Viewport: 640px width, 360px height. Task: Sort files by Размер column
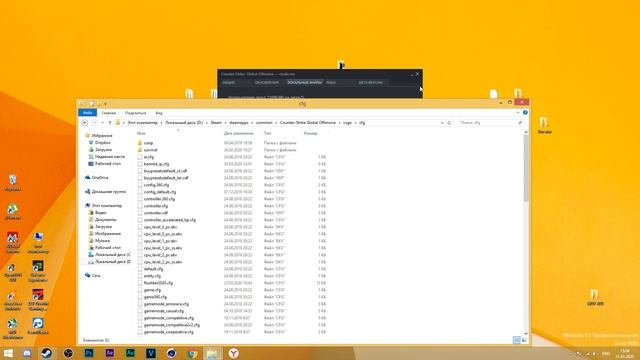pyautogui.click(x=310, y=133)
